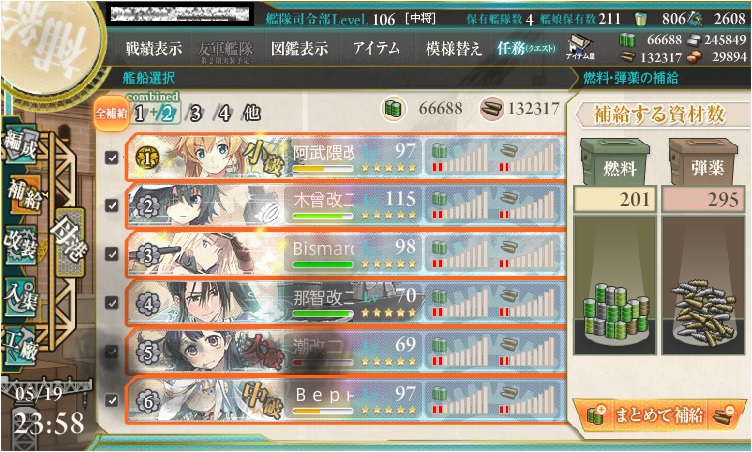Toggle the checkbox beside 那智改二
752x452 pixels.
coord(112,303)
